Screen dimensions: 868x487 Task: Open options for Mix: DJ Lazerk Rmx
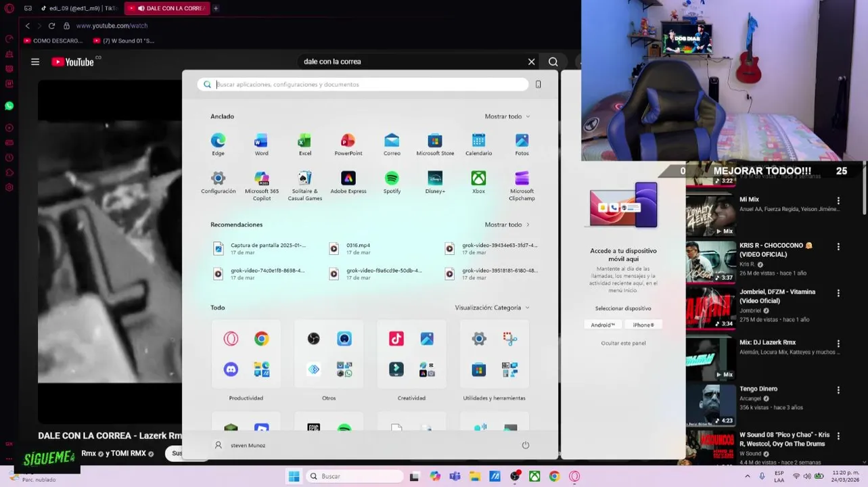[x=838, y=344]
